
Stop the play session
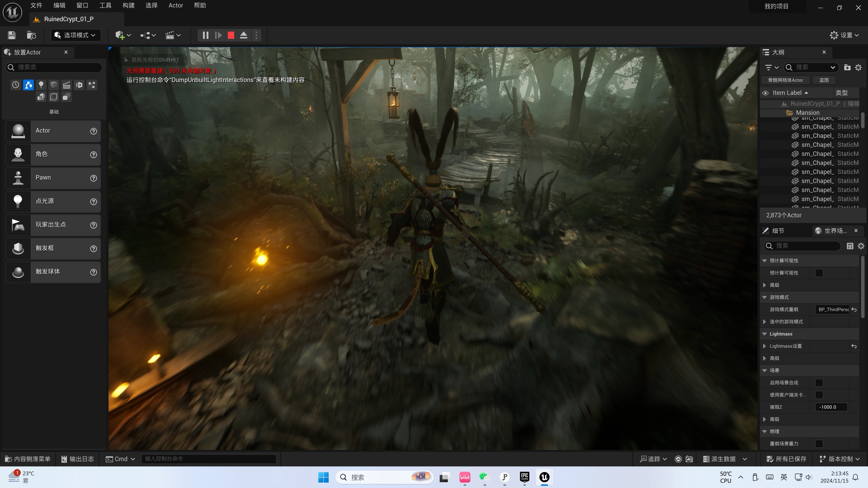pos(231,35)
